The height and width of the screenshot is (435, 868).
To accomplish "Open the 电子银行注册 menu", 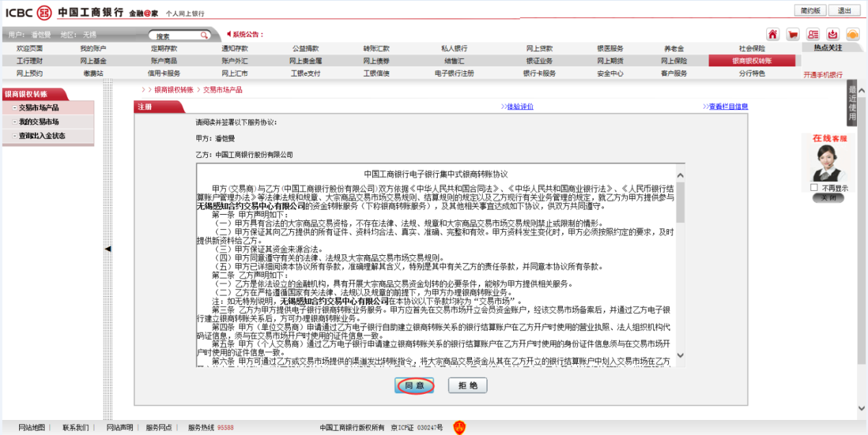I will [x=454, y=73].
